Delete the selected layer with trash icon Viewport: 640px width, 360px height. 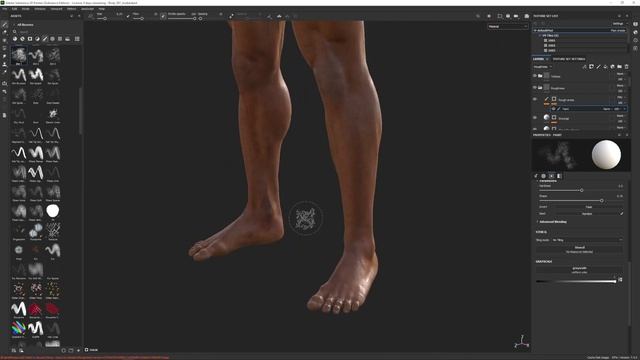click(x=627, y=67)
